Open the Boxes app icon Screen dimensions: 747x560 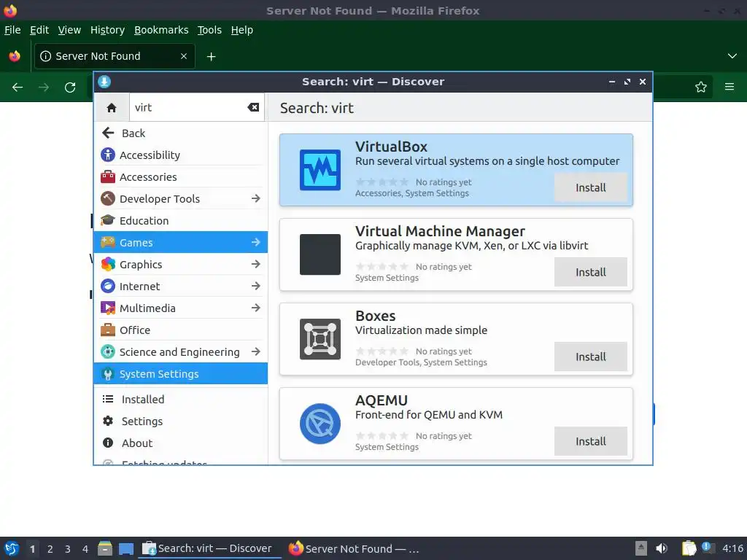[320, 339]
